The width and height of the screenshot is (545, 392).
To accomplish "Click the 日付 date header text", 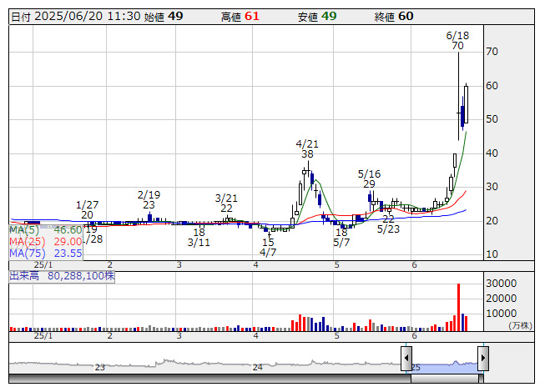I will (x=23, y=17).
